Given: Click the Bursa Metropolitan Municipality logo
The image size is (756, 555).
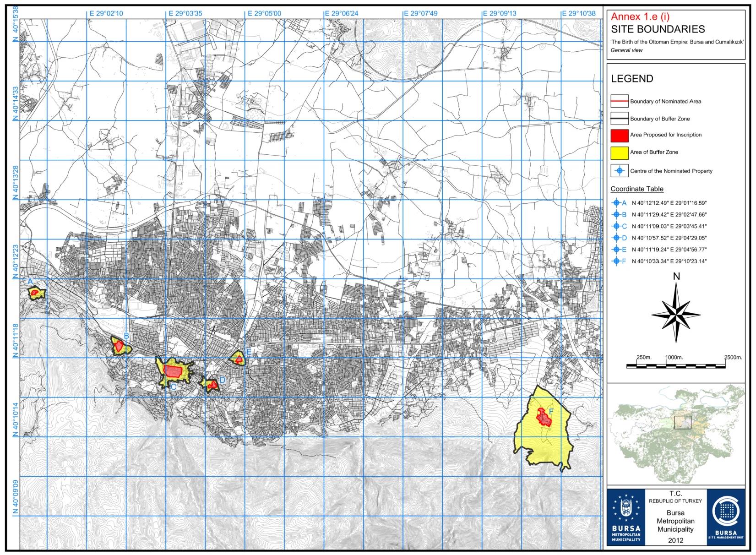Looking at the screenshot, I should coord(626,517).
